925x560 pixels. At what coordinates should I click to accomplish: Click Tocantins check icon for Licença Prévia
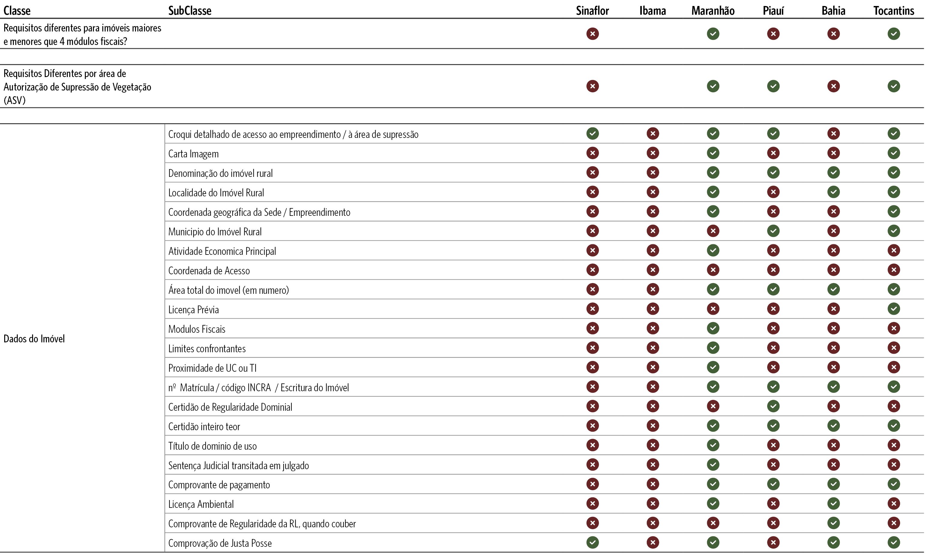[x=893, y=309]
